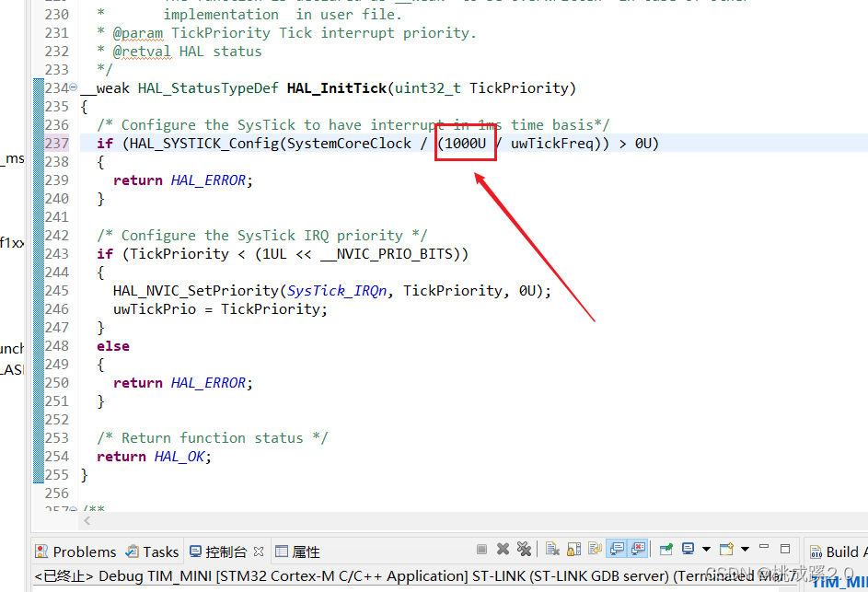Clear the console with the page-X icon

(552, 549)
